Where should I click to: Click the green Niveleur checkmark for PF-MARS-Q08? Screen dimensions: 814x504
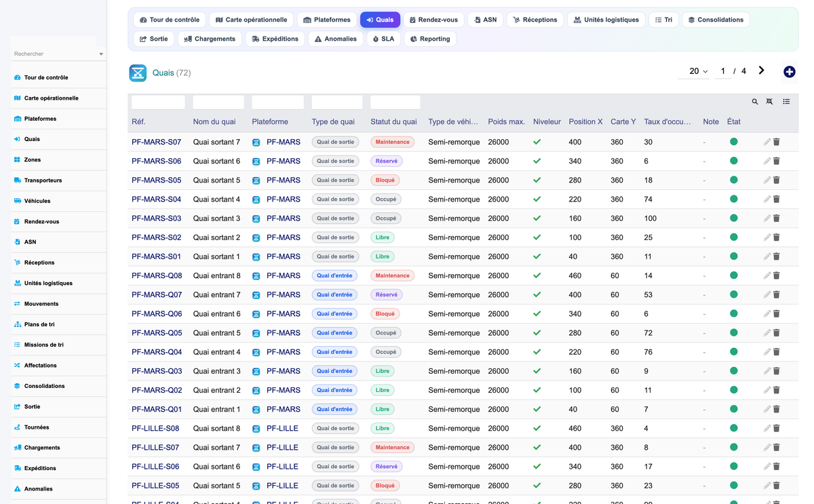537,275
